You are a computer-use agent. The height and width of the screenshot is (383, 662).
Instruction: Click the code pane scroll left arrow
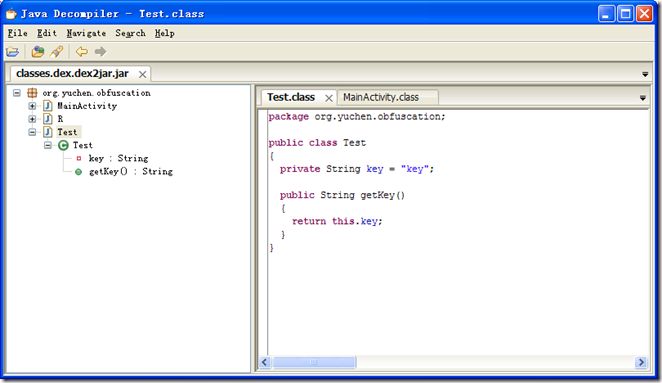(265, 362)
